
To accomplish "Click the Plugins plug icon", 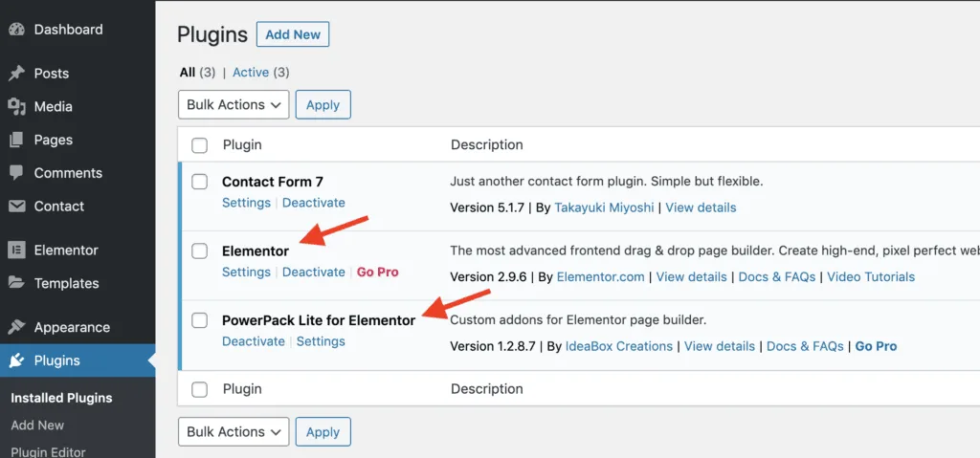I will pos(17,360).
